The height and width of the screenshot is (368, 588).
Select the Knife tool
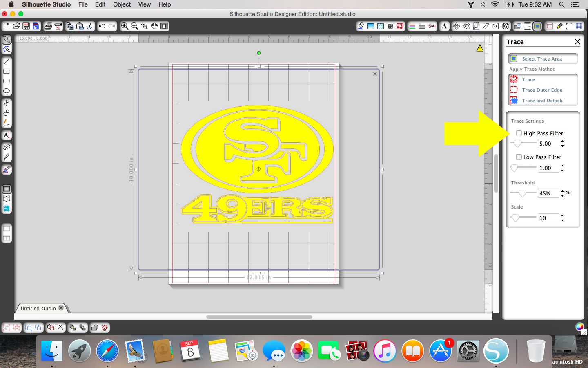(x=7, y=157)
